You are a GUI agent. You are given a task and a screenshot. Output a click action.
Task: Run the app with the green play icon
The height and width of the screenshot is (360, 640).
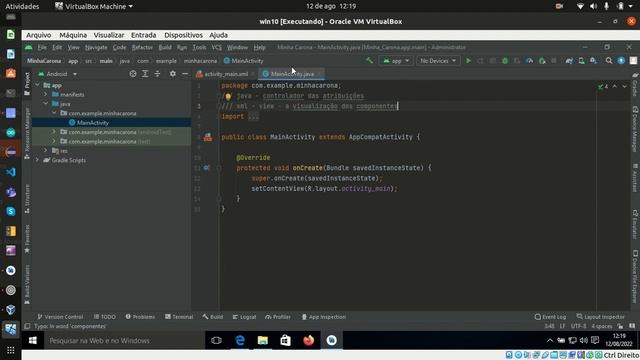coord(469,61)
